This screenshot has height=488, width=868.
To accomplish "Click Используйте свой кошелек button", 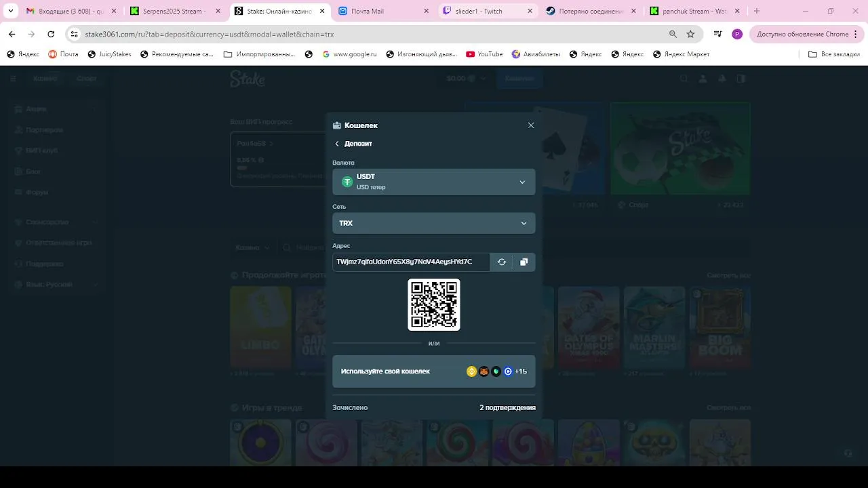I will (x=434, y=371).
